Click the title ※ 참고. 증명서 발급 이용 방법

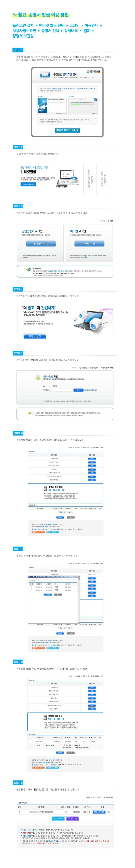pyautogui.click(x=41, y=15)
